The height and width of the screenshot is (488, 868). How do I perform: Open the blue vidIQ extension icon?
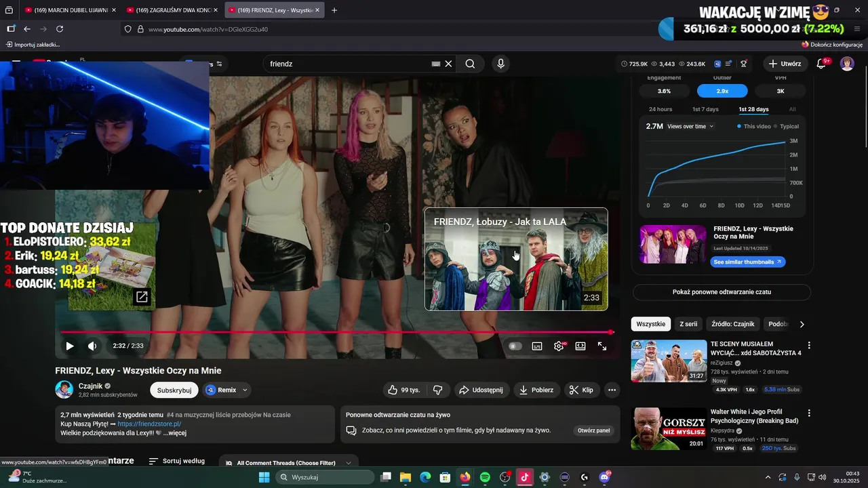[717, 64]
